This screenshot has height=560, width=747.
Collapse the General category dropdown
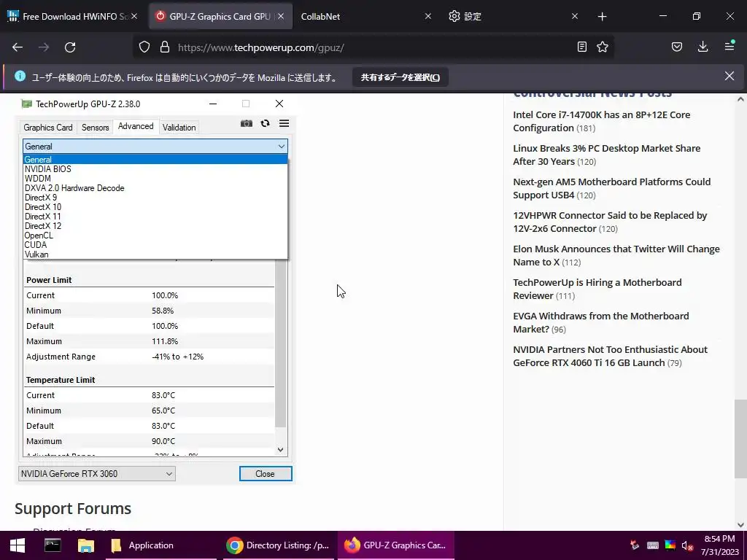click(x=155, y=146)
